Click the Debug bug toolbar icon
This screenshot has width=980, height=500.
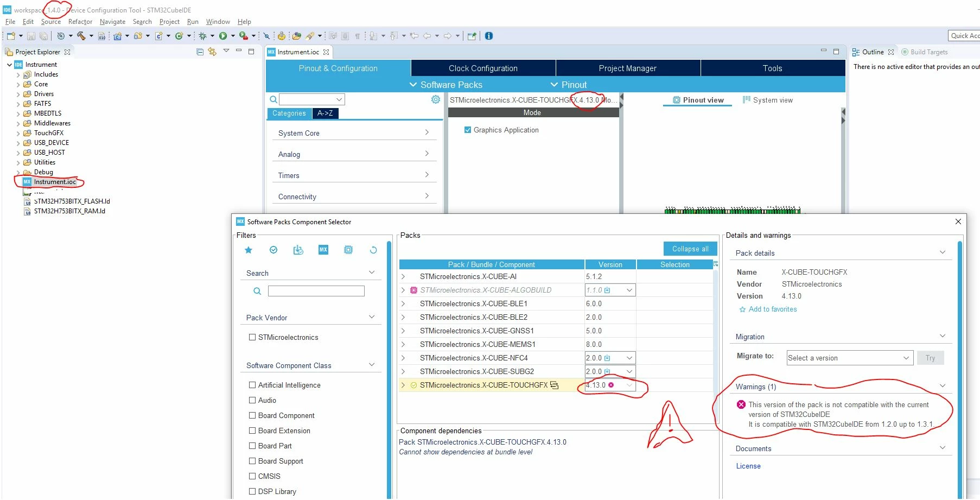click(202, 36)
